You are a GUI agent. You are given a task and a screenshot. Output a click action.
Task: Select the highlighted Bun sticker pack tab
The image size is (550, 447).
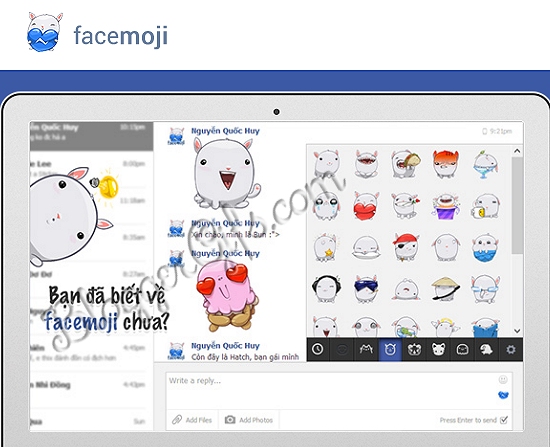(390, 349)
